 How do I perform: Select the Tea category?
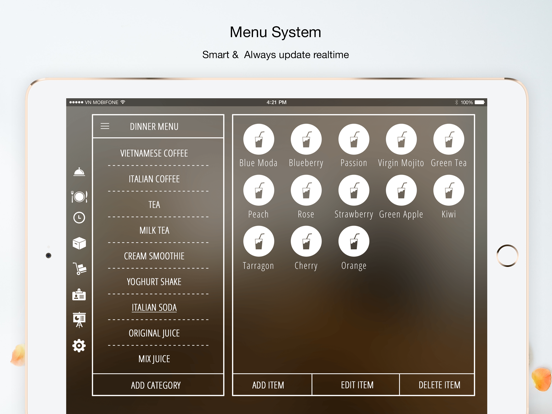pos(154,205)
